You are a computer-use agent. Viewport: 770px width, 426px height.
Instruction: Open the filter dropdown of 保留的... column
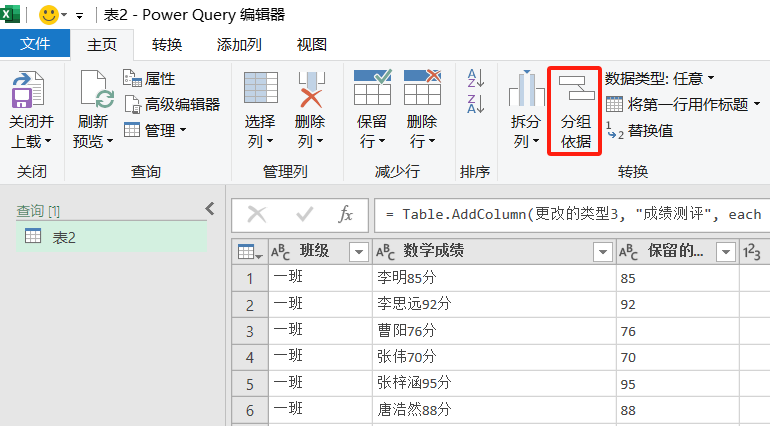[725, 253]
